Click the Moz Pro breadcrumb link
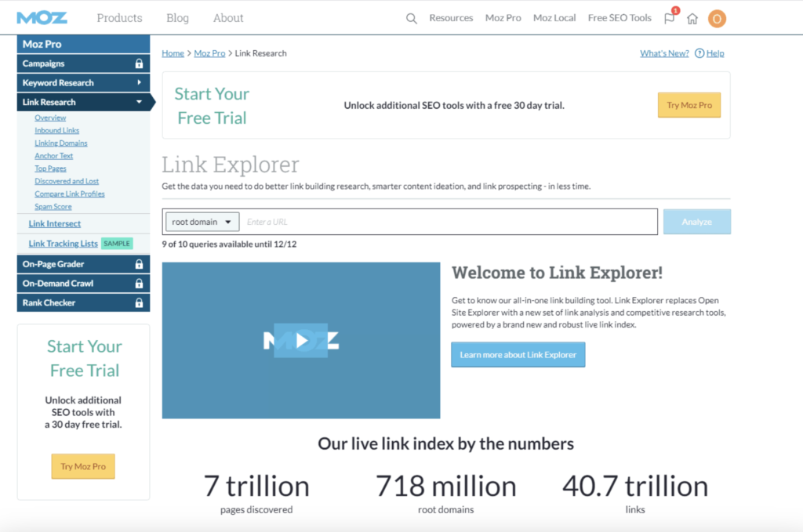 point(209,53)
